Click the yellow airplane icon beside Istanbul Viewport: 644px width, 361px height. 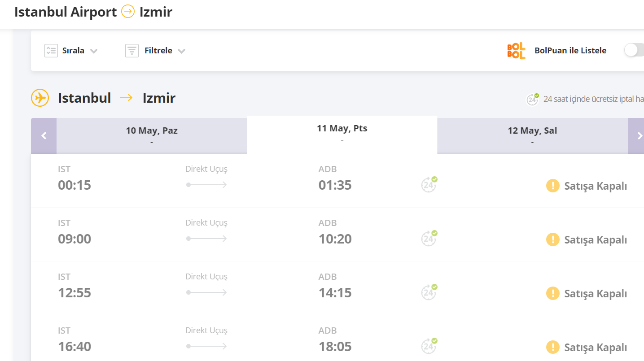click(x=40, y=98)
